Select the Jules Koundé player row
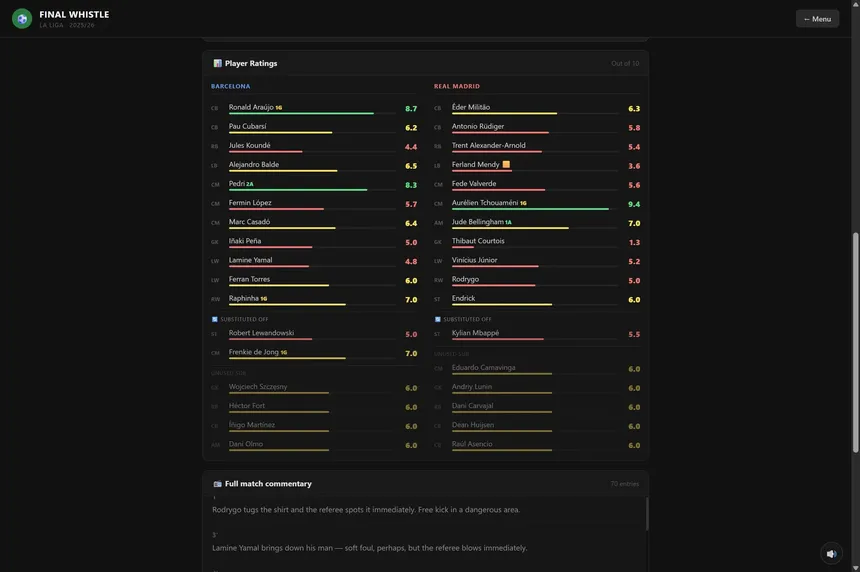860x572 pixels. [314, 146]
